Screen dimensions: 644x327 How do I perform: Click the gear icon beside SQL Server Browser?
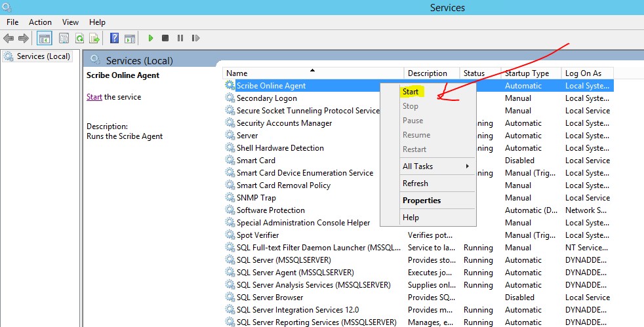pos(230,297)
